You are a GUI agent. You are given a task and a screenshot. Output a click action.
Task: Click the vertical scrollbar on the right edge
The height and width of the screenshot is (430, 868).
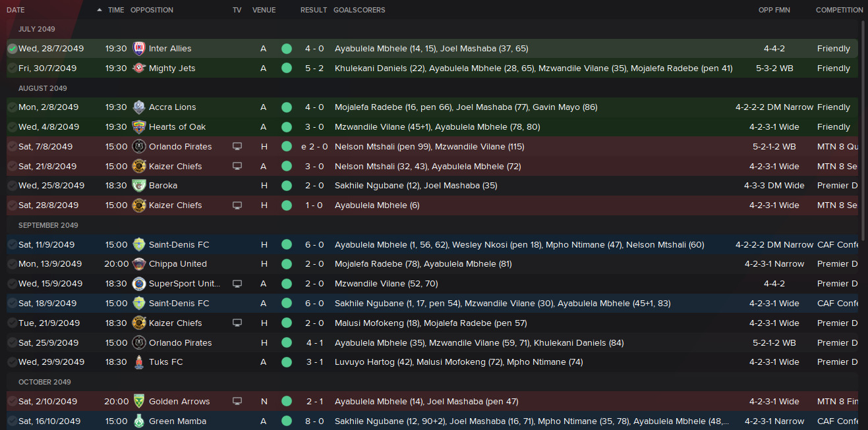[864, 224]
